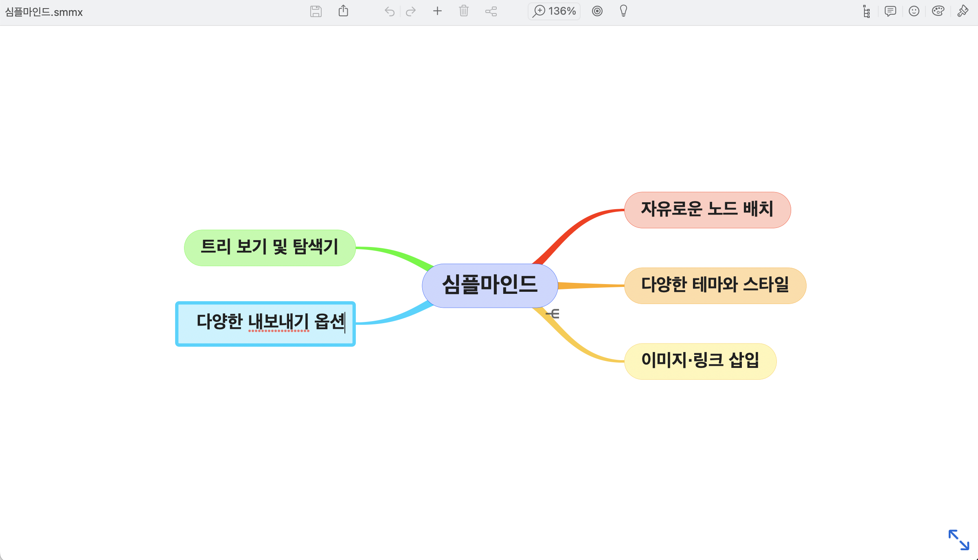Select the 트리 보기 및 탐색기 topic
Image resolution: width=978 pixels, height=560 pixels.
[270, 248]
